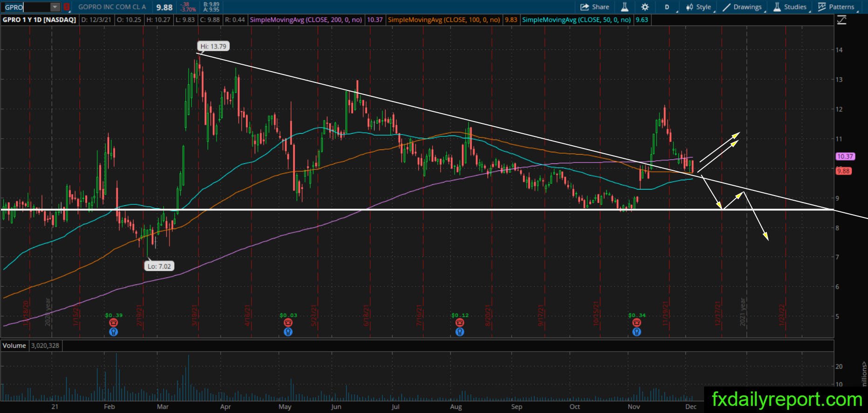Screen dimensions: 868x413
Task: Open the Patterns menu
Action: pos(837,7)
